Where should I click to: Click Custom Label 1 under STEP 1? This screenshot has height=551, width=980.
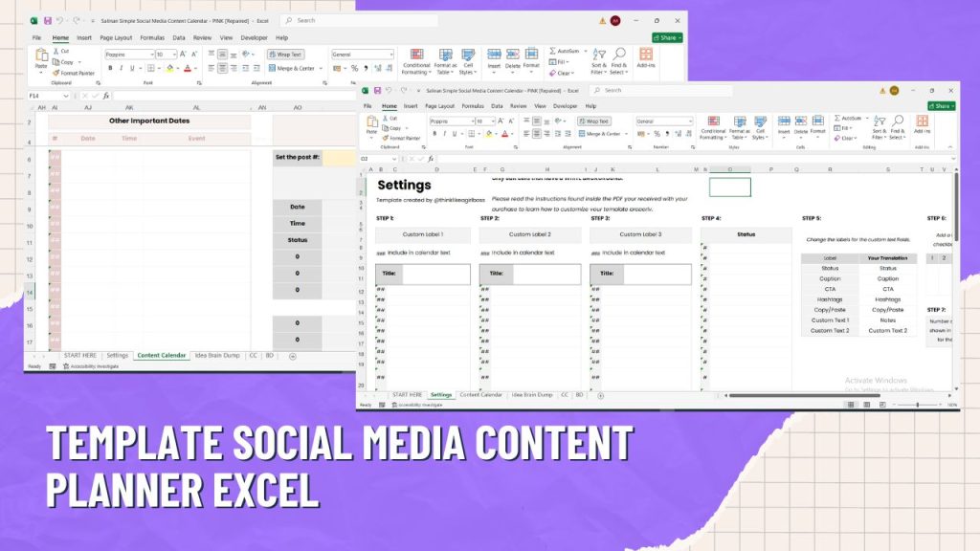(x=422, y=234)
